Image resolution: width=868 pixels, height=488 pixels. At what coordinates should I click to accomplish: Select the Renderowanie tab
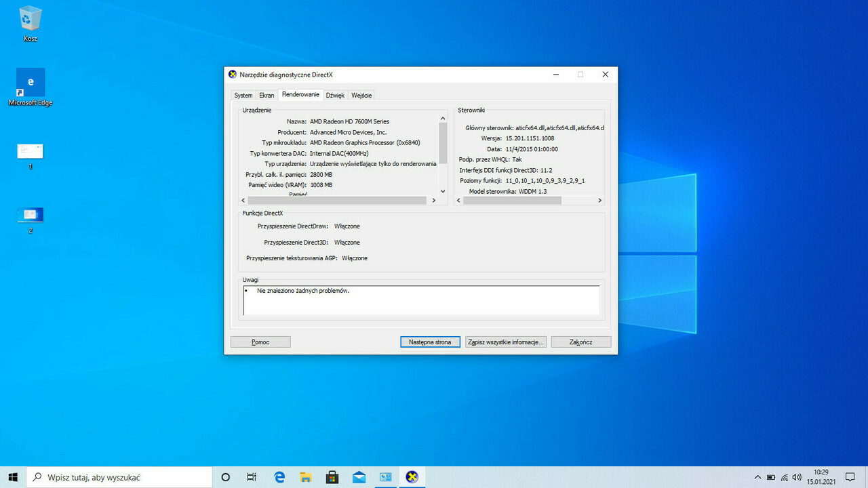[x=300, y=95]
